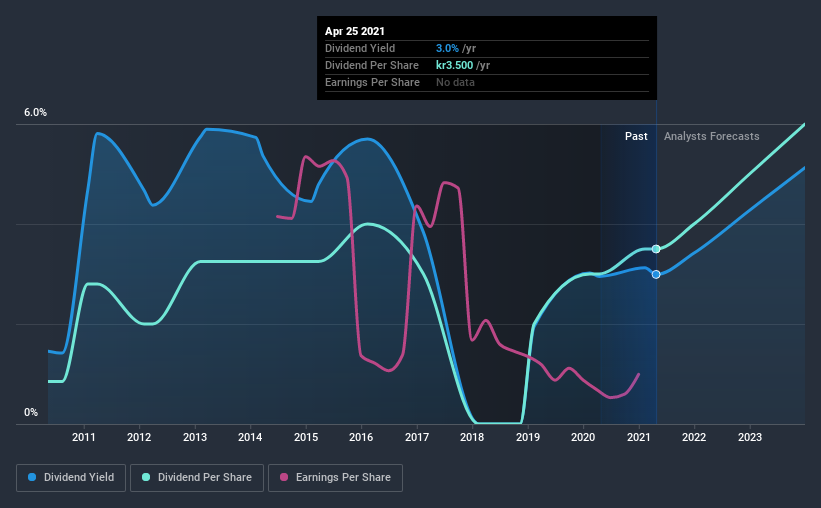The height and width of the screenshot is (508, 821).
Task: Click the pink Earnings Per Share legend dot
Action: 284,477
